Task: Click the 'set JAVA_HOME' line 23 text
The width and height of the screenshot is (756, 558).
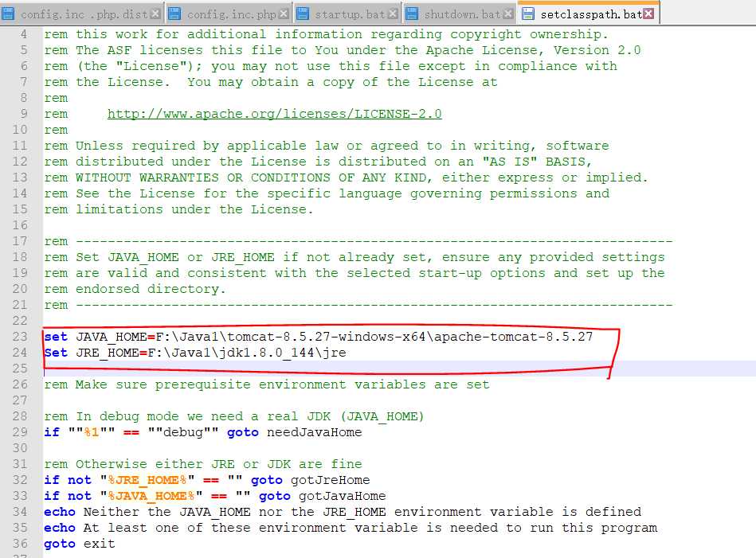Action: tap(318, 337)
